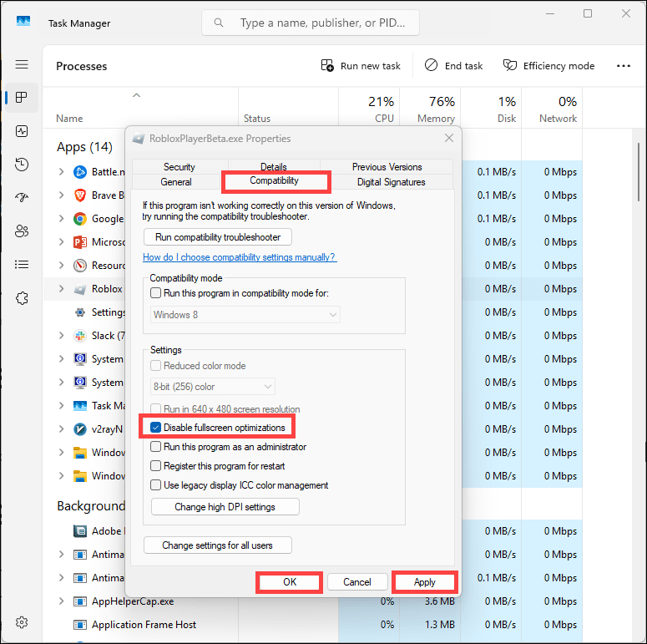Check Run this program in compatibility mode

point(156,293)
